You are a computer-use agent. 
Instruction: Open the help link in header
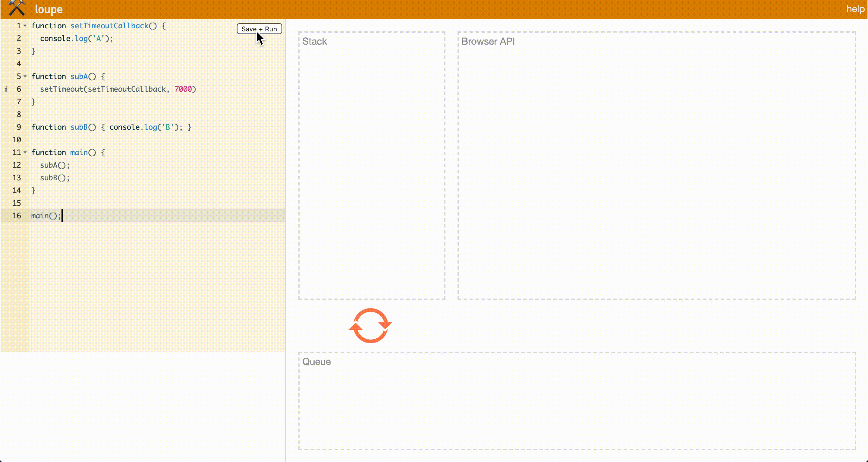point(855,9)
